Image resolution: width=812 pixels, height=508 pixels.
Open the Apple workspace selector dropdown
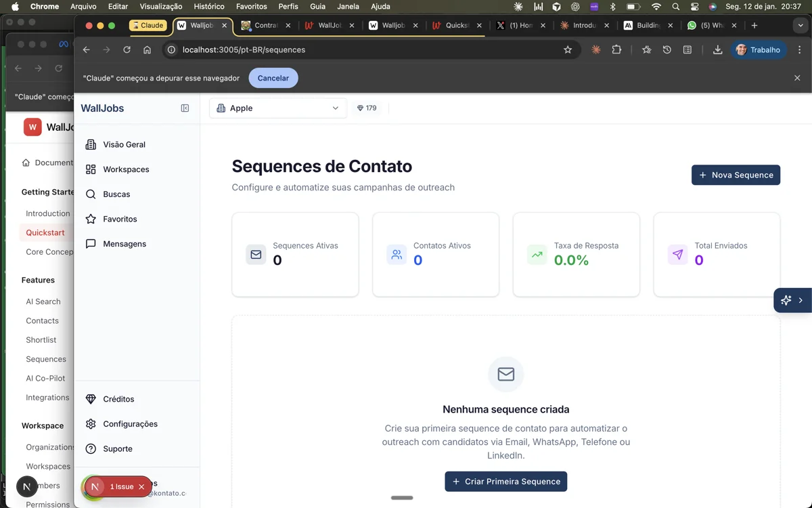coord(277,108)
